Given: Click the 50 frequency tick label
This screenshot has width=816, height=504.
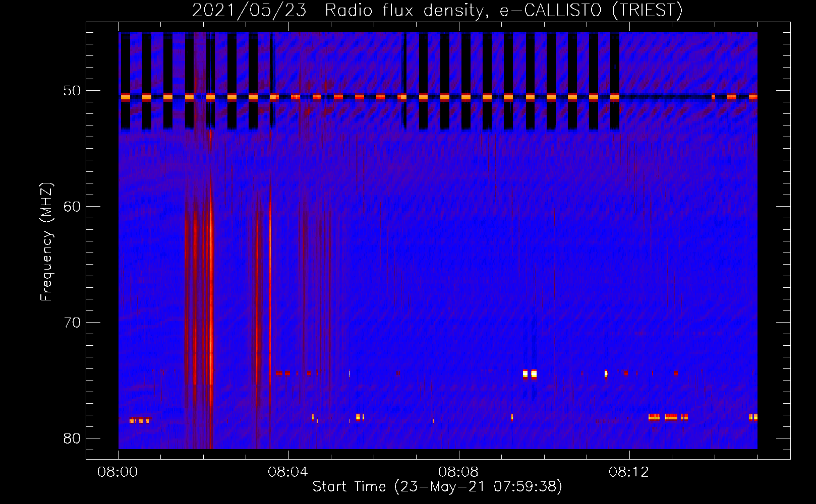Looking at the screenshot, I should 73,91.
